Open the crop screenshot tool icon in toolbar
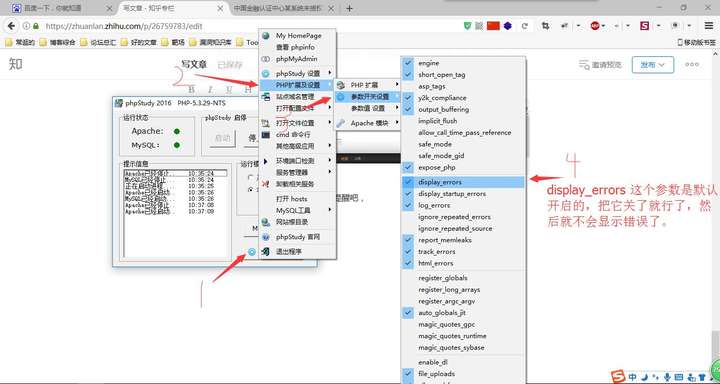The width and height of the screenshot is (720, 384). click(x=546, y=26)
